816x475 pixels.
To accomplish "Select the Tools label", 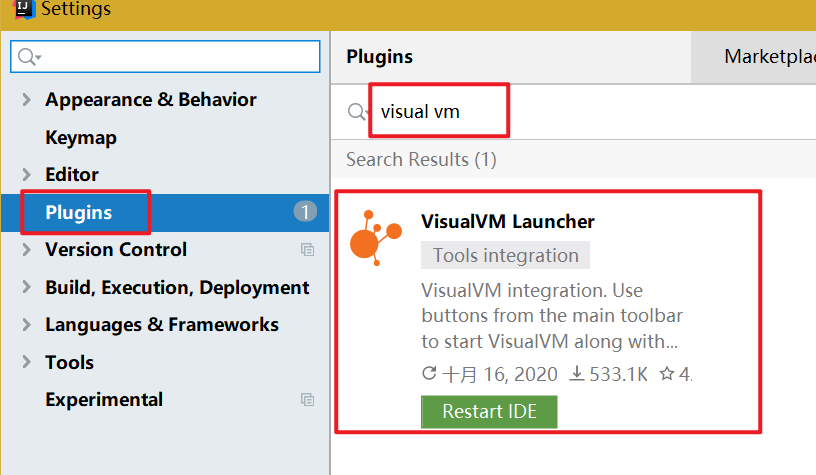I will pos(70,362).
